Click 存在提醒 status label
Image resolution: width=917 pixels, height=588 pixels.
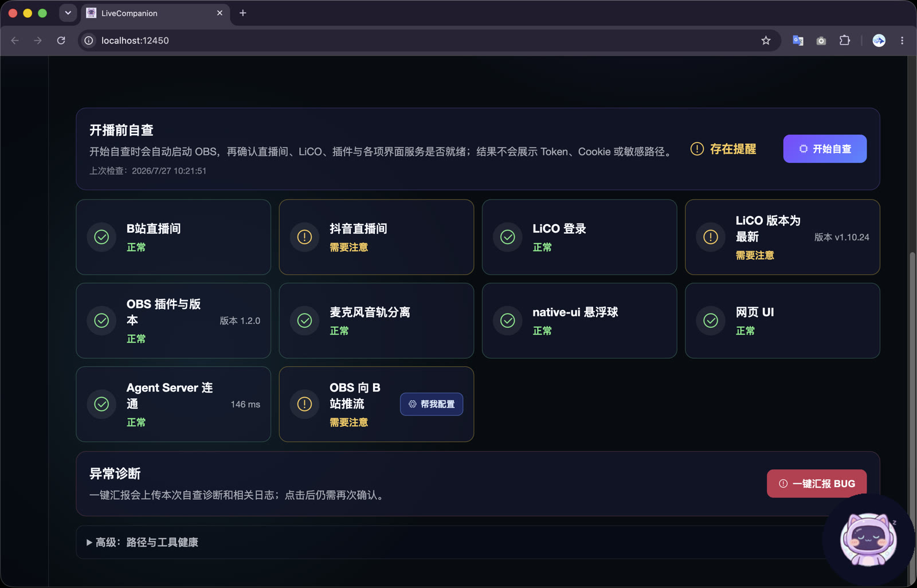[x=733, y=149]
